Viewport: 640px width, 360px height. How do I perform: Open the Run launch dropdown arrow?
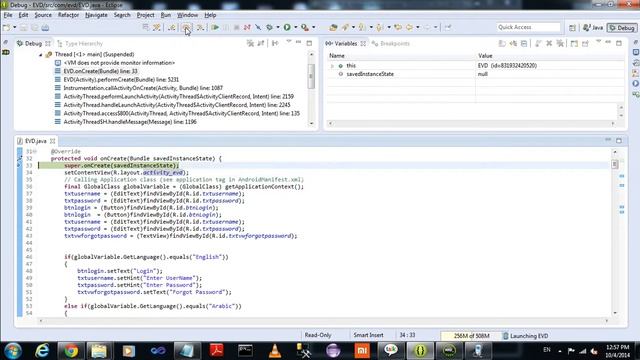click(296, 27)
